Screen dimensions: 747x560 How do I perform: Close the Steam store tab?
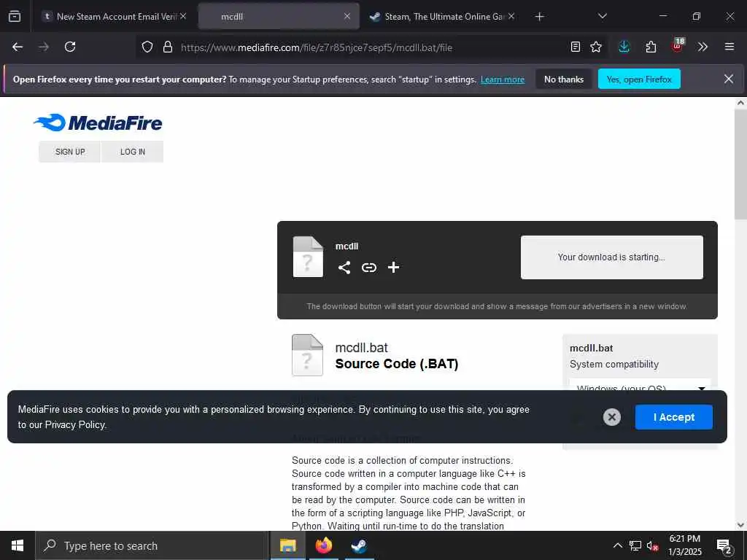pos(511,16)
